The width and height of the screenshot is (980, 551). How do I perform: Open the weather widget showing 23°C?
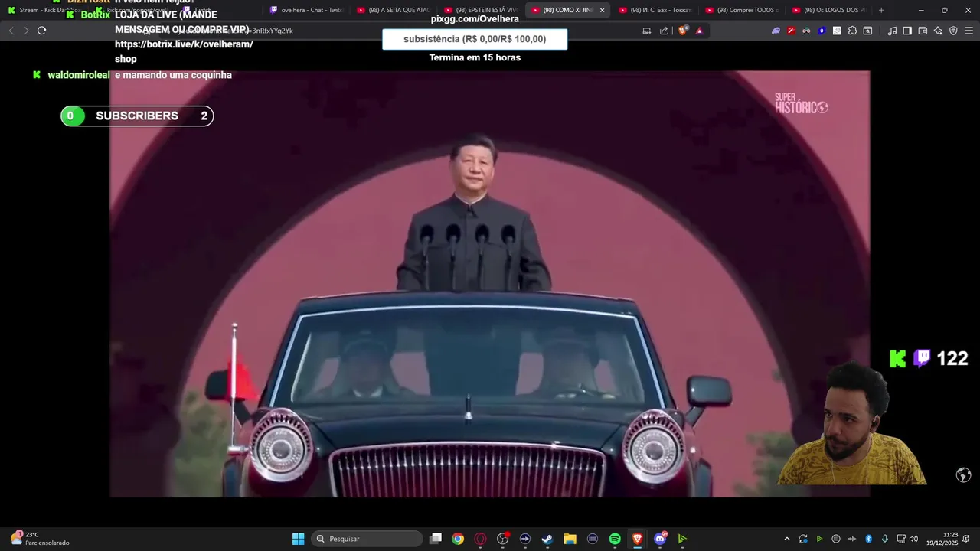click(x=40, y=539)
